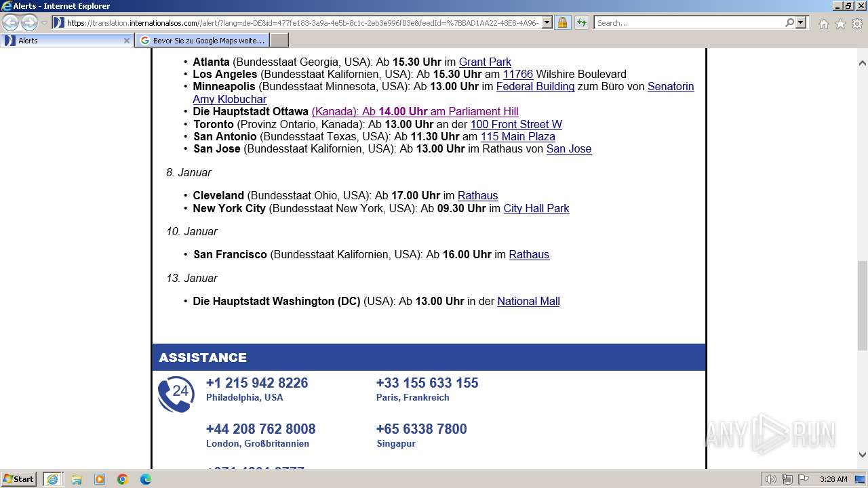
Task: Click the ASSISTANCE section header
Action: point(429,357)
